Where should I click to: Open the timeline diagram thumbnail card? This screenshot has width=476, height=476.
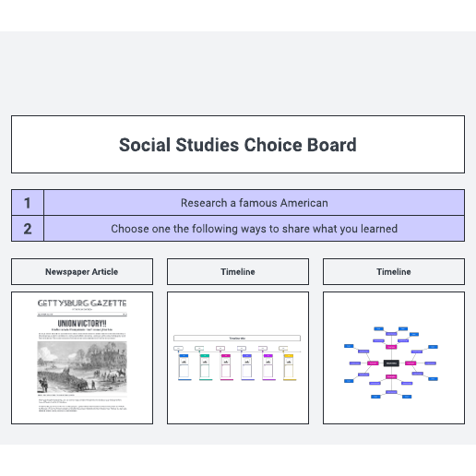point(238,358)
